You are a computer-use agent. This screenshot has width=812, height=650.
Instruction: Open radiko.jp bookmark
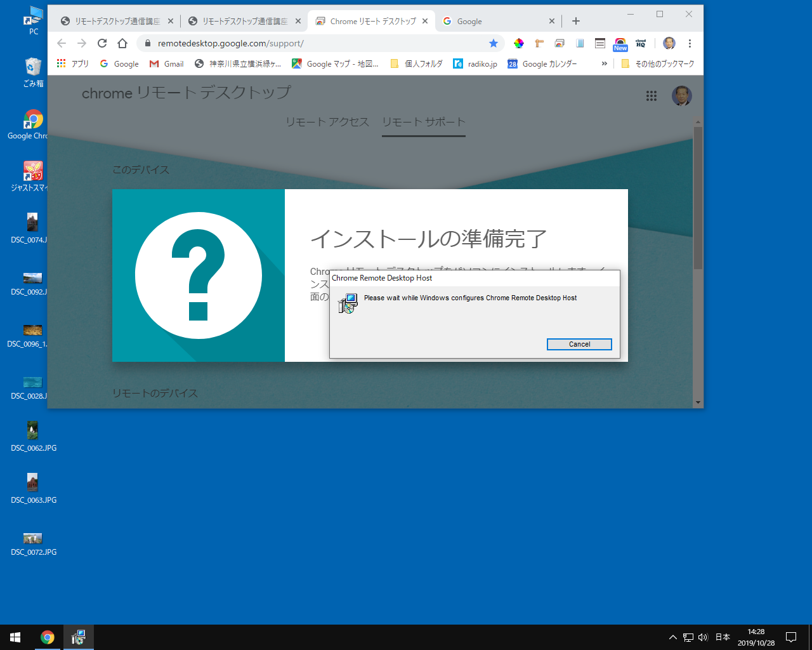(x=475, y=63)
